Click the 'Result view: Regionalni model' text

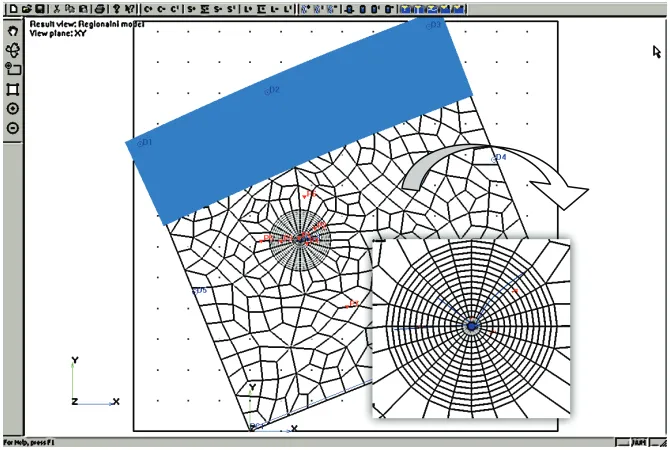(87, 24)
